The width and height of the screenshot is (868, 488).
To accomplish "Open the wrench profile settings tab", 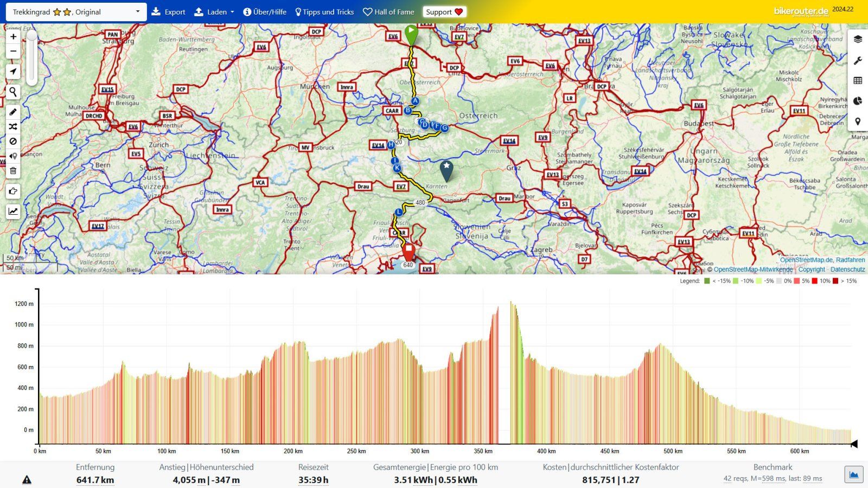I will 858,61.
